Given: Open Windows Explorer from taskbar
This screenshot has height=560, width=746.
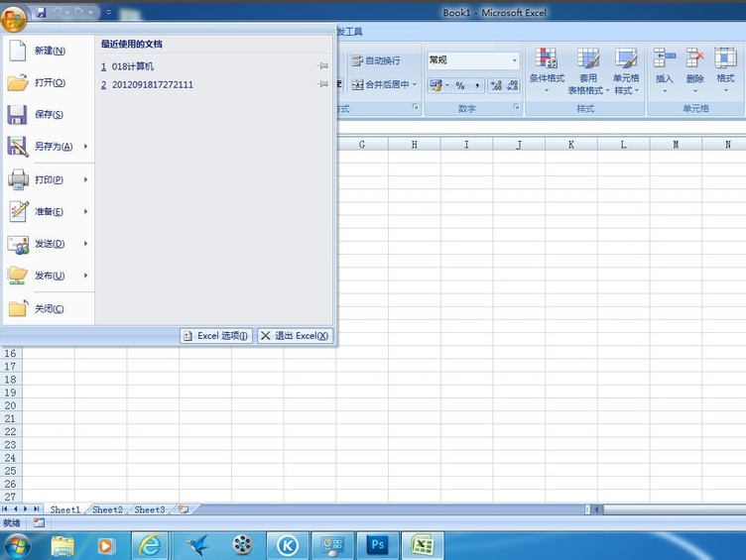Looking at the screenshot, I should pos(62,546).
